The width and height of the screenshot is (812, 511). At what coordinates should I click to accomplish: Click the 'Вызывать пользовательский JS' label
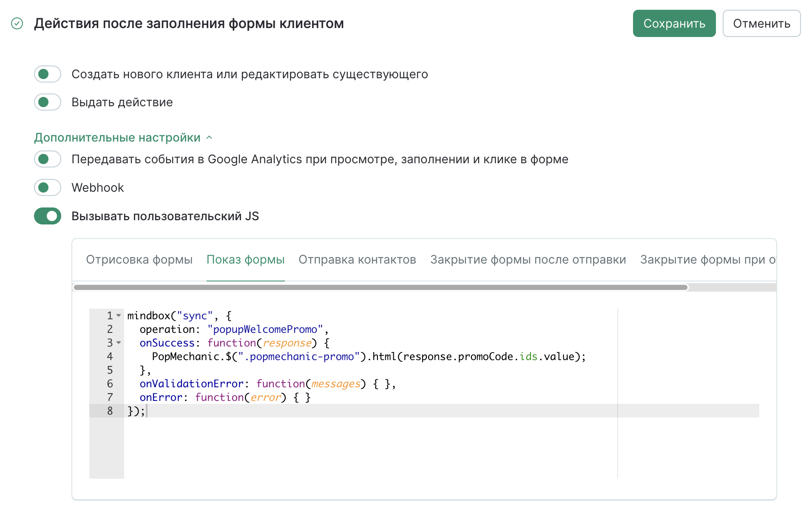point(165,216)
